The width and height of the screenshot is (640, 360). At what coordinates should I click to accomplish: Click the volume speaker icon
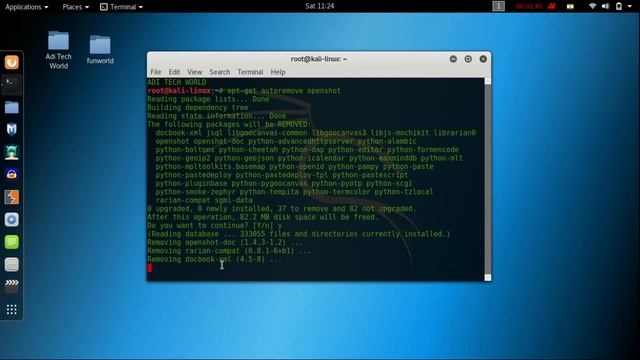[605, 6]
